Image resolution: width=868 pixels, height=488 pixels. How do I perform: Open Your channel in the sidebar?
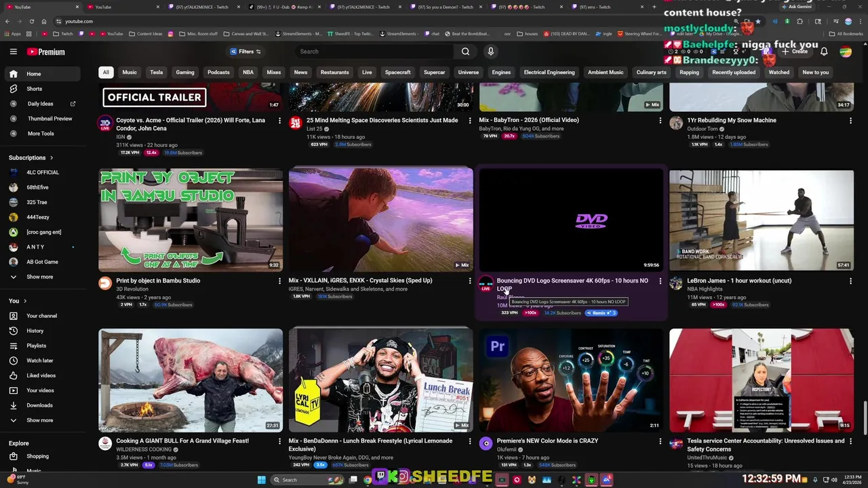42,316
